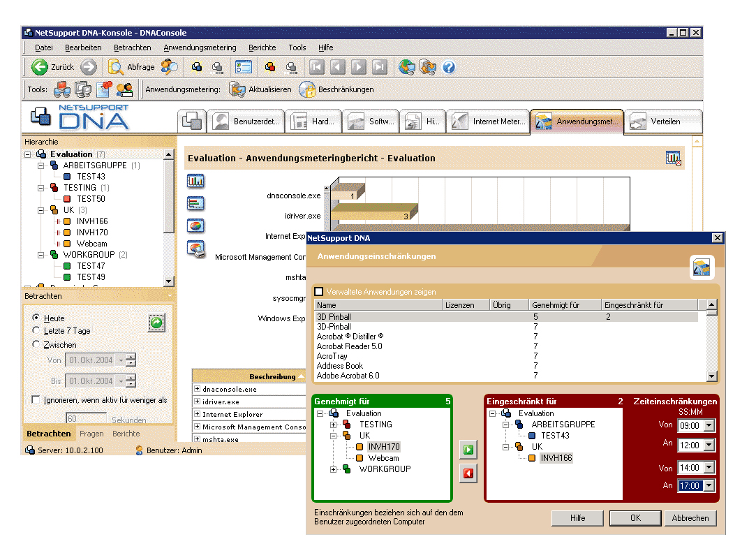
Task: Toggle Ignorieren wenn aktiv checkbox
Action: [35, 399]
